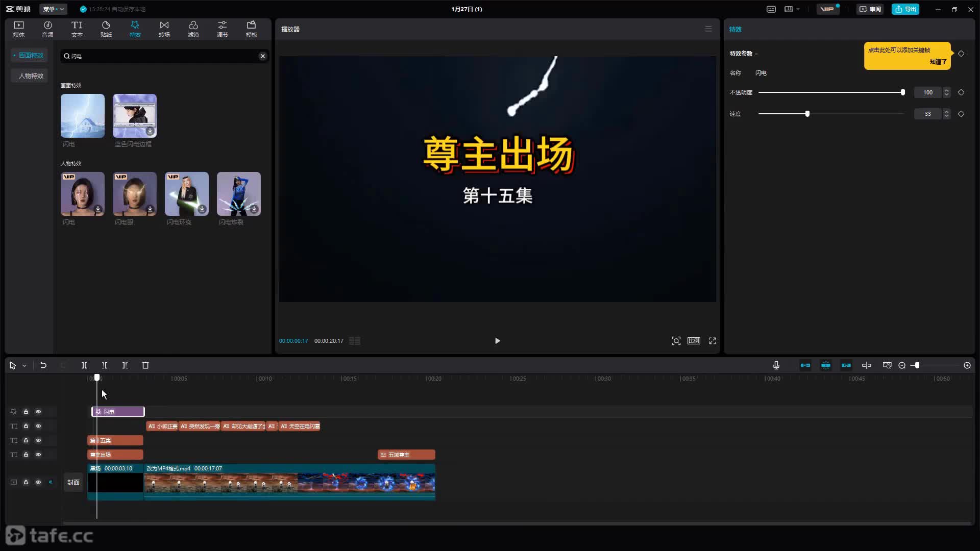This screenshot has width=980, height=551.
Task: Enter fullscreen preview
Action: point(713,341)
